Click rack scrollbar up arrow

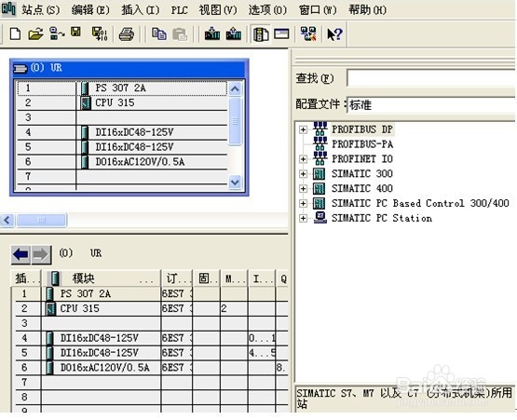[x=235, y=88]
